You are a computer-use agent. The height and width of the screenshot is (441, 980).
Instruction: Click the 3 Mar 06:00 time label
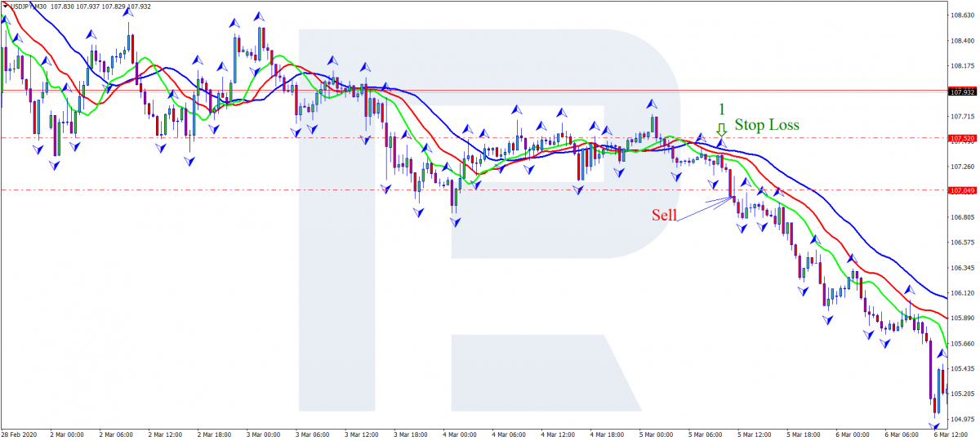pos(314,435)
